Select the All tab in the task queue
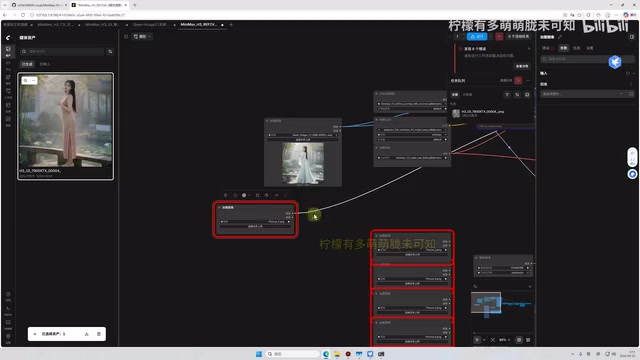Screen dimensions: 640x360 pos(455,95)
